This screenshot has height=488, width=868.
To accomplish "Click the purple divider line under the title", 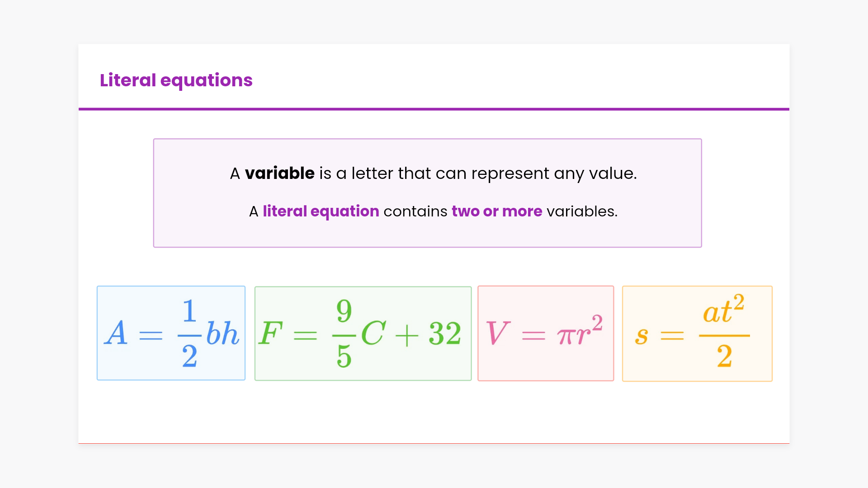I will (434, 109).
